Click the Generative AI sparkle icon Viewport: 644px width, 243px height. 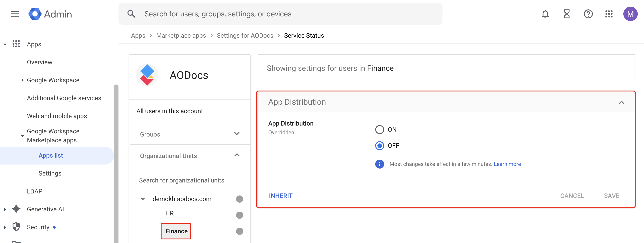click(16, 209)
